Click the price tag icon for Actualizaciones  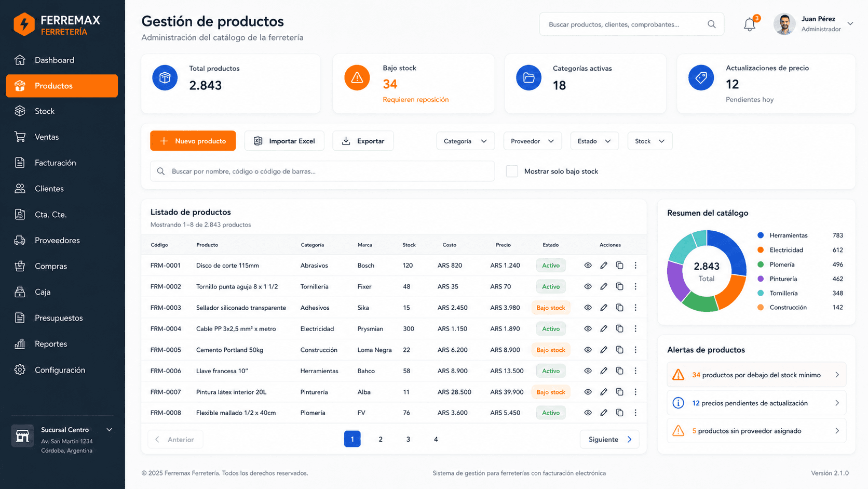coord(701,78)
